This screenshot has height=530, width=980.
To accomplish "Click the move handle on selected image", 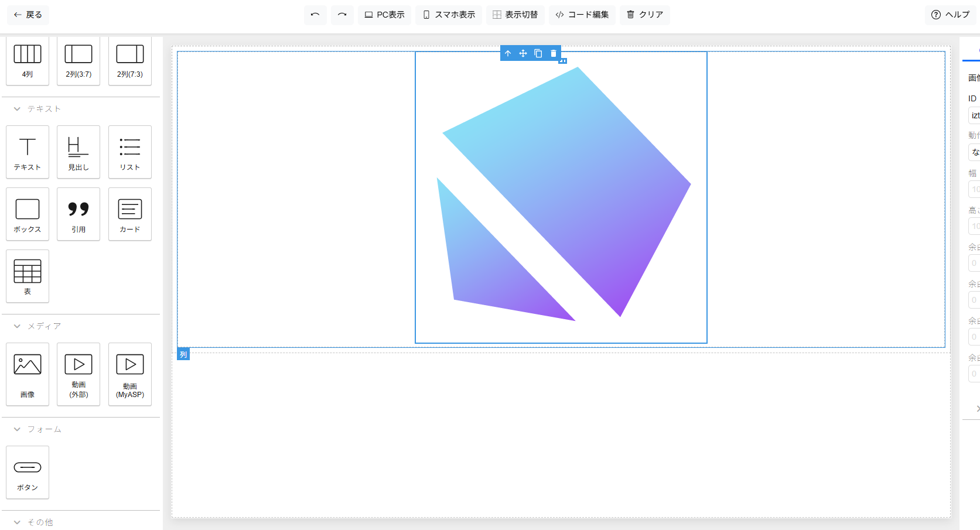I will pos(523,53).
